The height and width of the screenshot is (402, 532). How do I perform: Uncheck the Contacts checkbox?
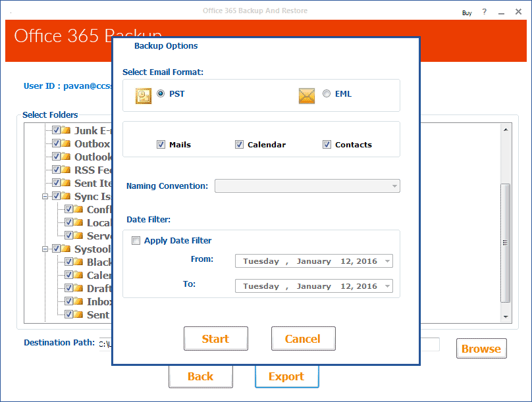click(x=327, y=145)
